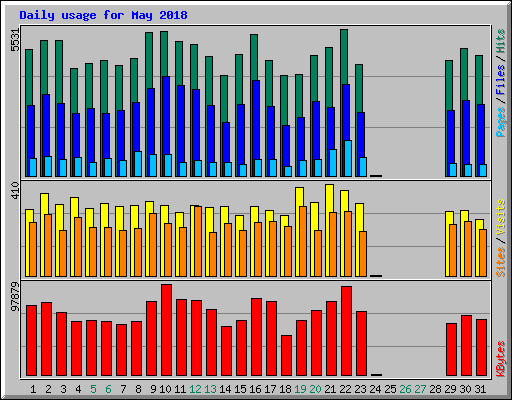Select day label 15 on the x-axis
512x400 pixels.
(240, 389)
